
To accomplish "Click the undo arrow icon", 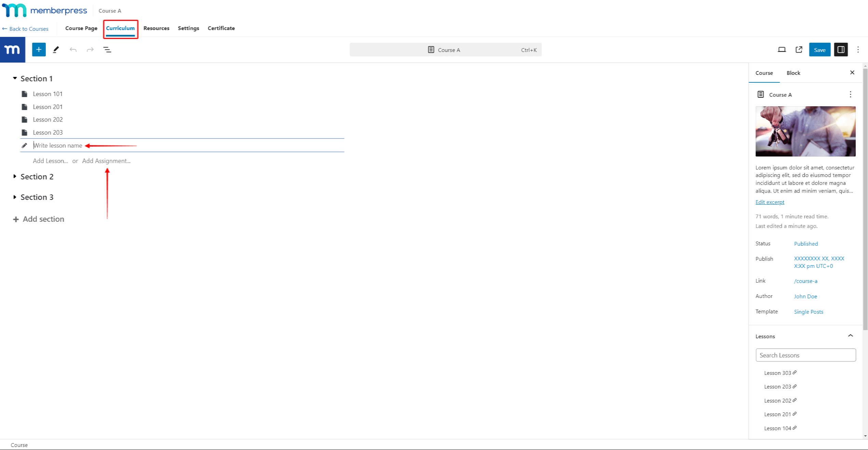I will point(73,50).
